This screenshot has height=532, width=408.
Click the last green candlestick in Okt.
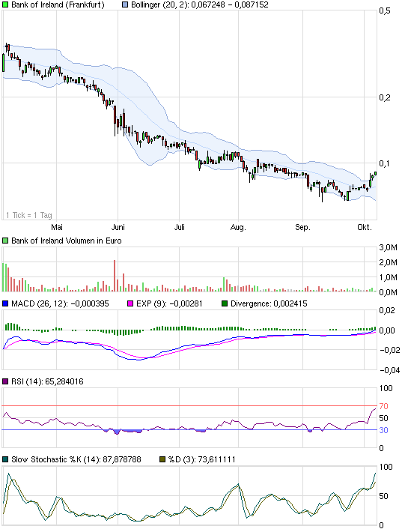376,173
